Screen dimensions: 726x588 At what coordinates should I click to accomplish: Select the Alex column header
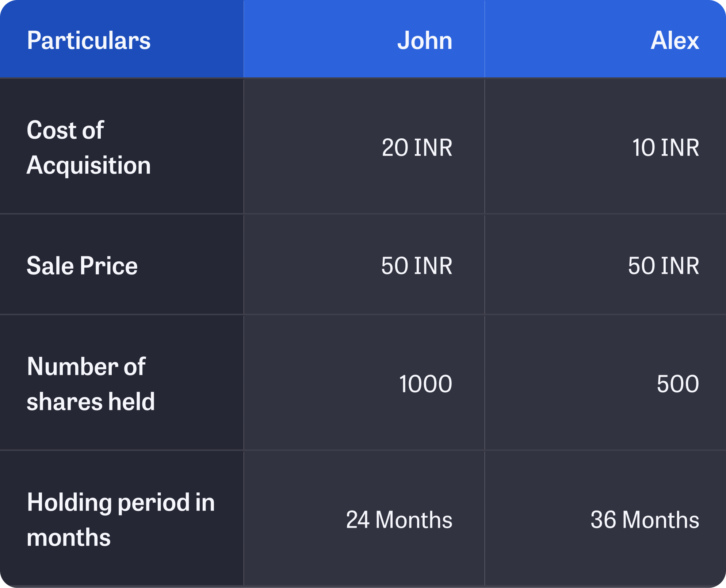click(x=675, y=41)
